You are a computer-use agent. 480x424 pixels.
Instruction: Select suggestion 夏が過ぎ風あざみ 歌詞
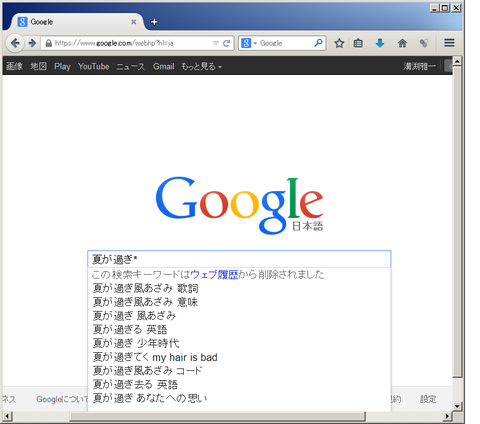click(239, 288)
